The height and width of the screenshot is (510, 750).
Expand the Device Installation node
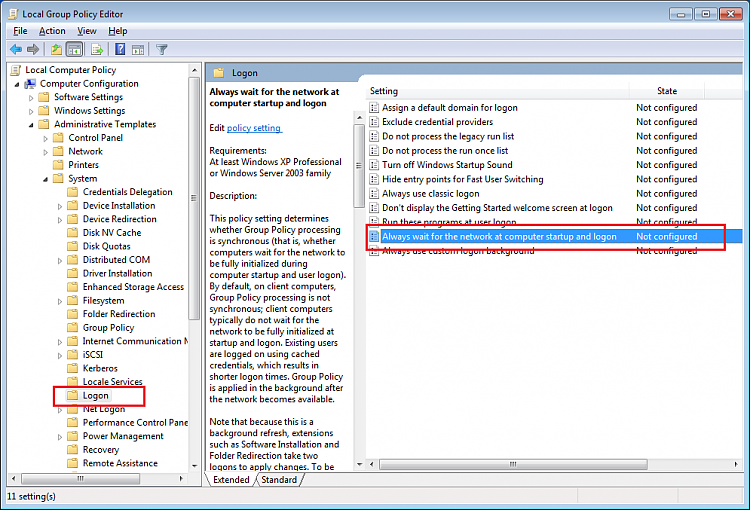pyautogui.click(x=60, y=206)
